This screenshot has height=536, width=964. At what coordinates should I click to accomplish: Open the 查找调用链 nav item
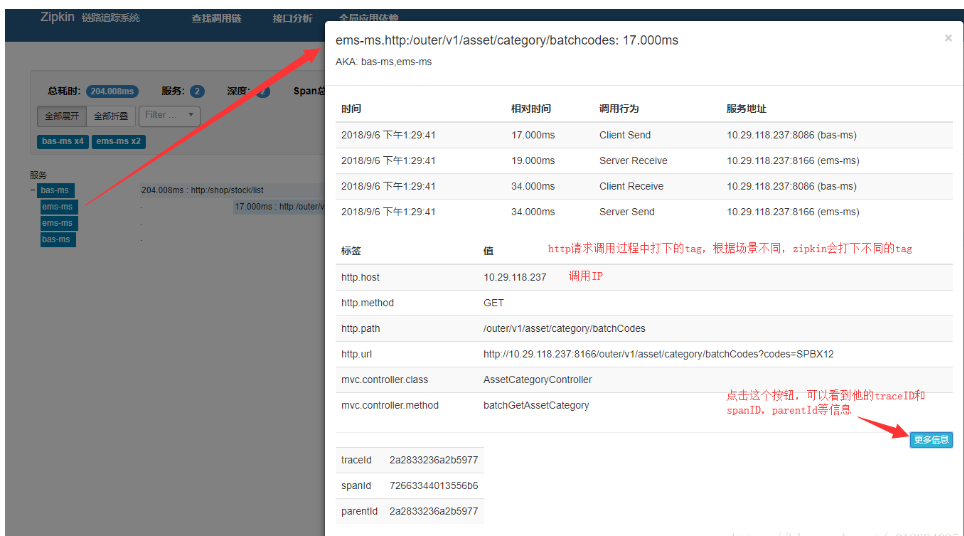coord(216,18)
